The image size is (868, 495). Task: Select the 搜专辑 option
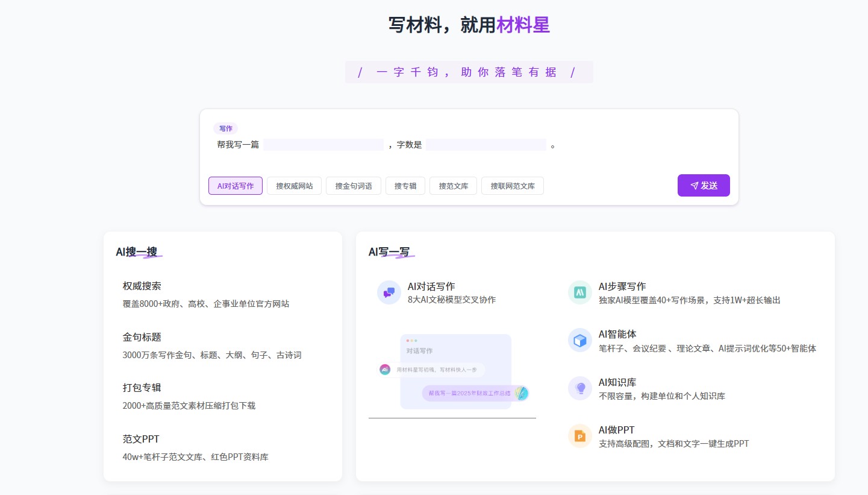pyautogui.click(x=405, y=186)
